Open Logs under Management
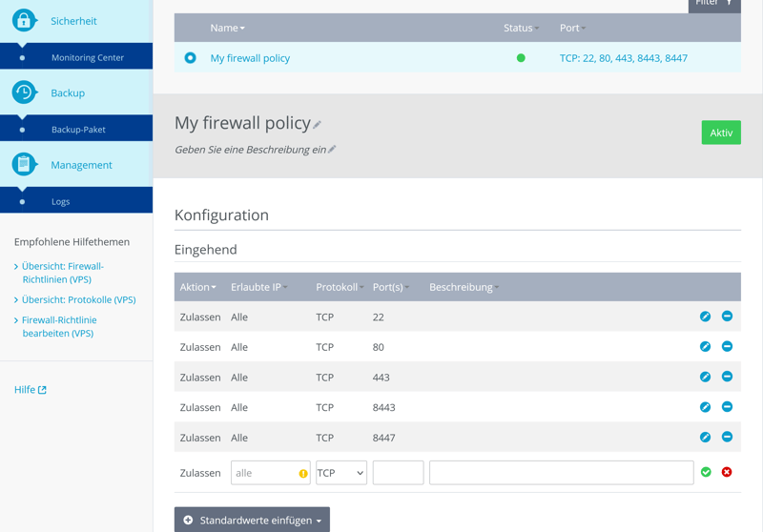 60,201
